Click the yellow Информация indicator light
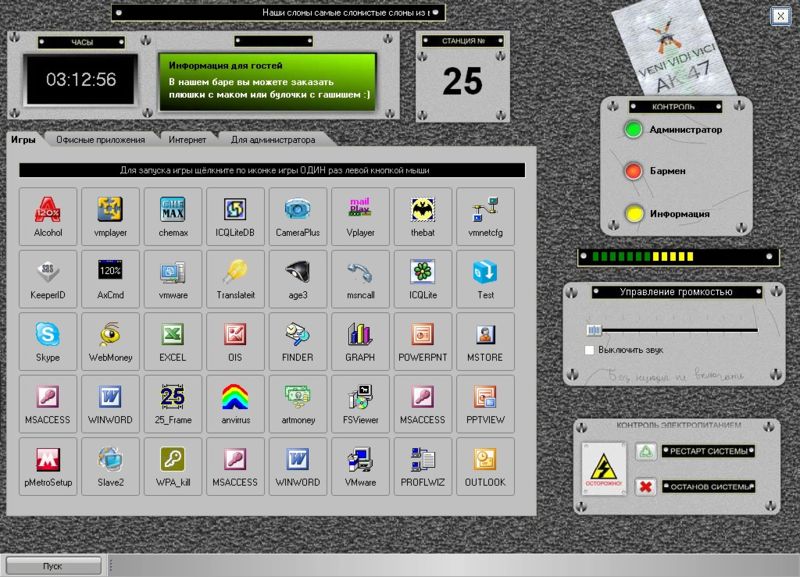 634,213
